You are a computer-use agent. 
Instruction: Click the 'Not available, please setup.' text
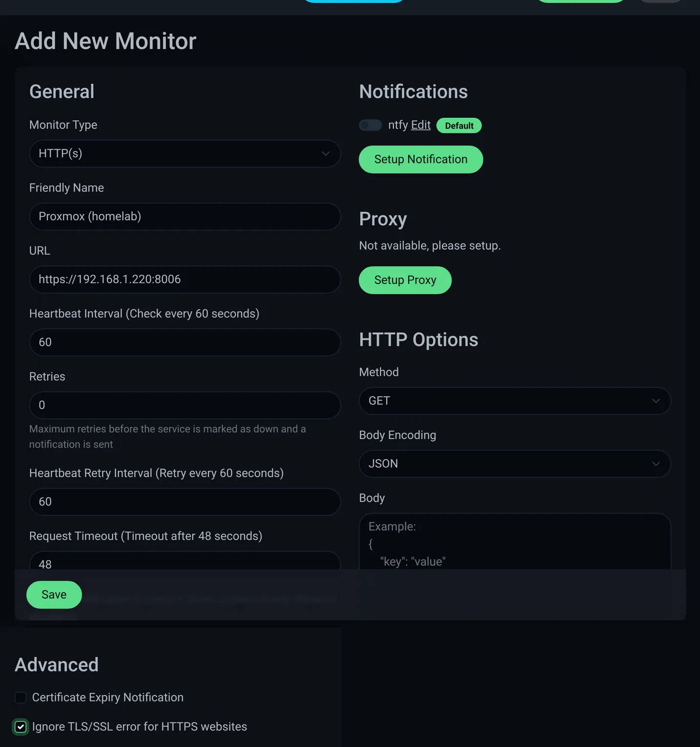point(430,245)
